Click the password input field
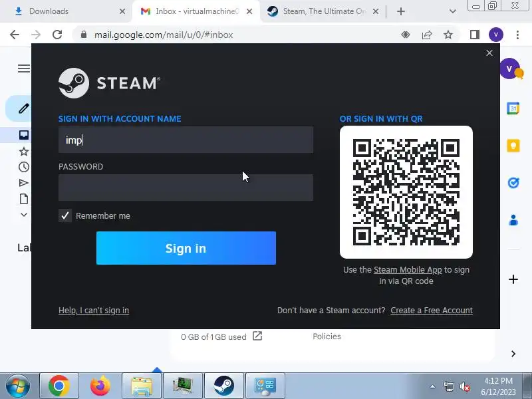 click(x=186, y=188)
